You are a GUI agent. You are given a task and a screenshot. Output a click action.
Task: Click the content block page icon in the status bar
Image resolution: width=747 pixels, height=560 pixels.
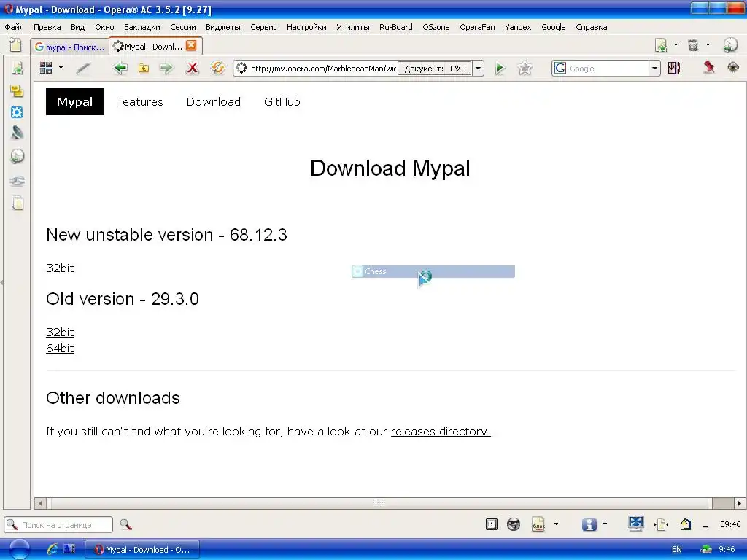point(538,524)
